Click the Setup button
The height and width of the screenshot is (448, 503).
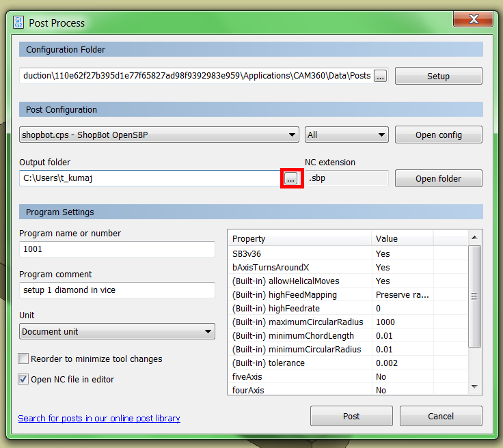coord(439,76)
